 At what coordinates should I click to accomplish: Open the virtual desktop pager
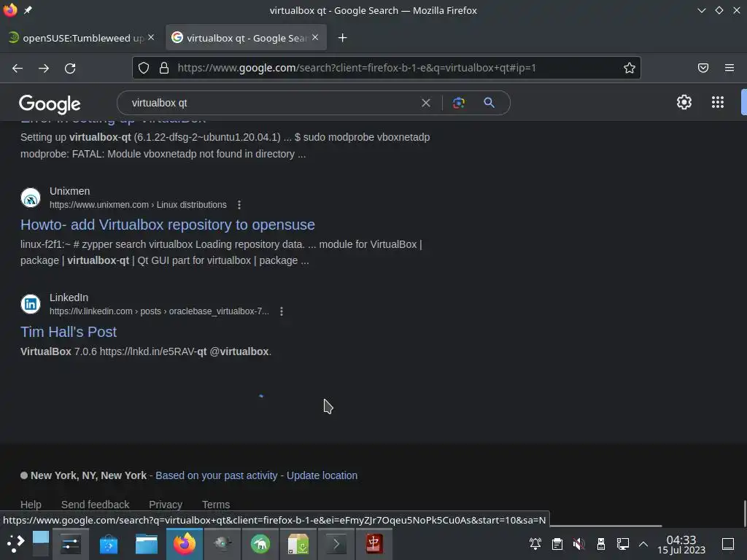(41, 544)
